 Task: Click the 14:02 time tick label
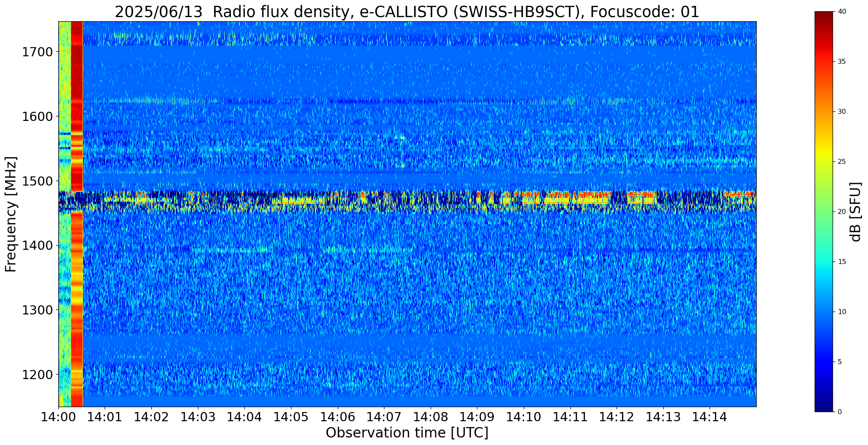[152, 417]
